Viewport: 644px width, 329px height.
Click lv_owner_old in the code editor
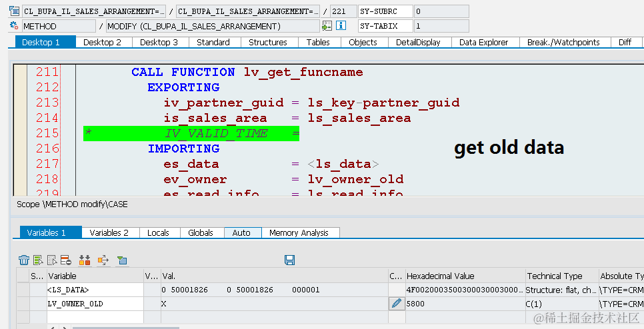[356, 179]
